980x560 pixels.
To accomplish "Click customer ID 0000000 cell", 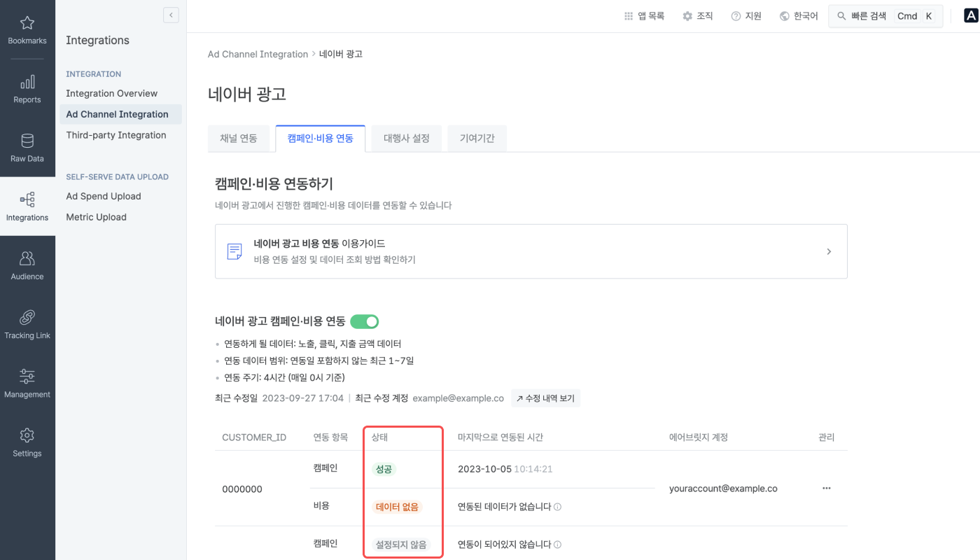I will click(x=242, y=489).
